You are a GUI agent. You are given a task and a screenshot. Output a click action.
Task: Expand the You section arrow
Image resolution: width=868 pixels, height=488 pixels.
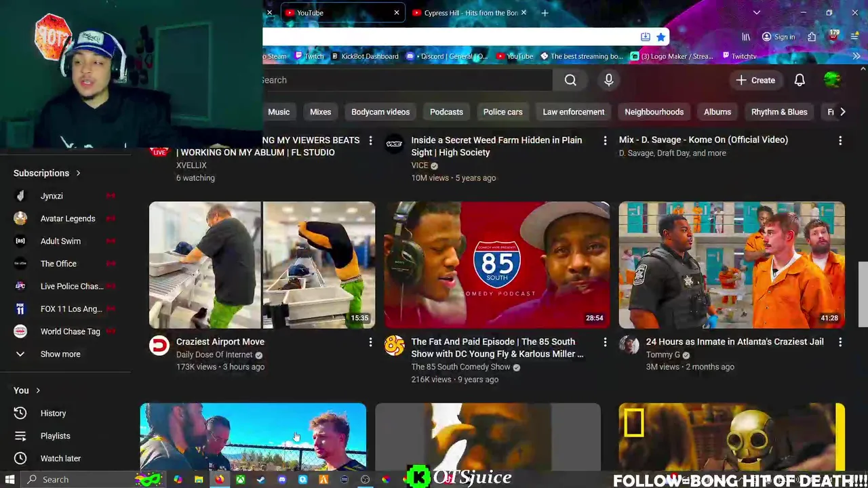click(x=38, y=391)
